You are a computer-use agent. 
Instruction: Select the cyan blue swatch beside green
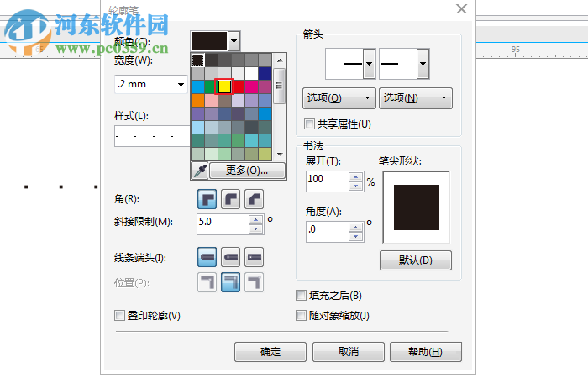197,87
